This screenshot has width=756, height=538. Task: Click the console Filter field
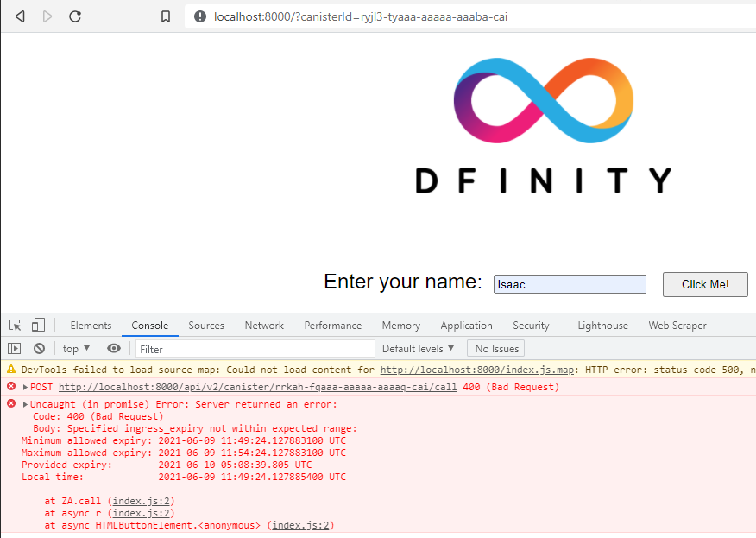click(255, 349)
